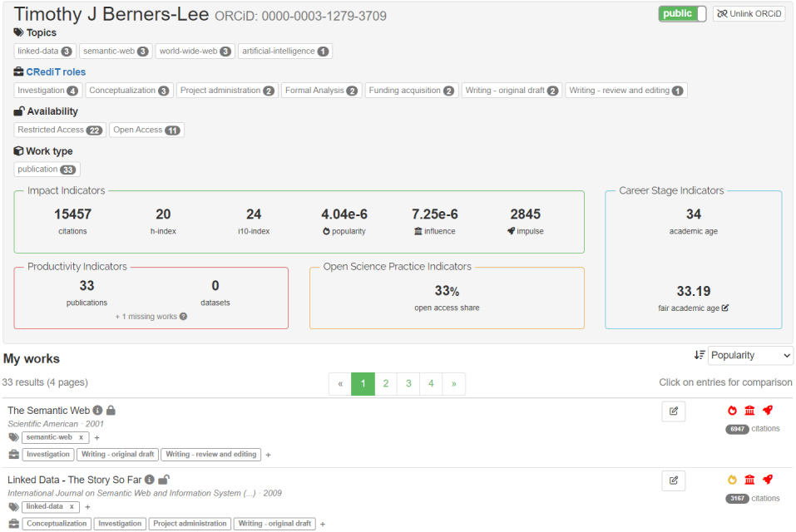
Task: Remove linked-data tag from Linked Data work
Action: pos(72,506)
